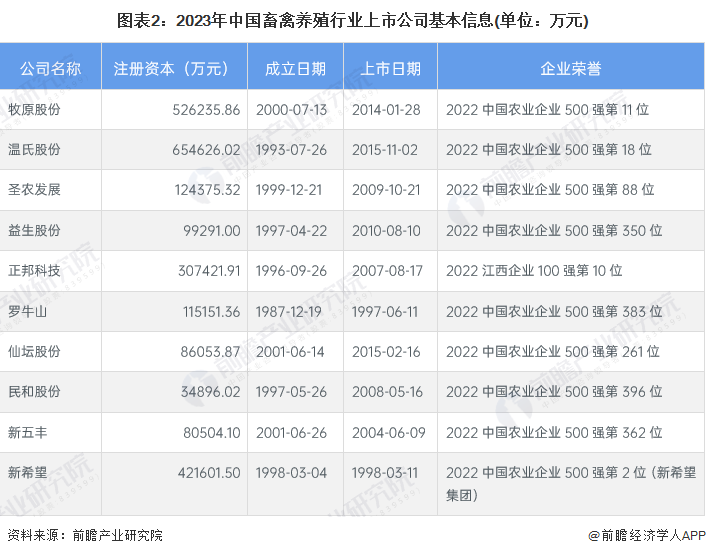706x556 pixels.
Task: Click founding date 2000-07-13
Action: point(291,110)
